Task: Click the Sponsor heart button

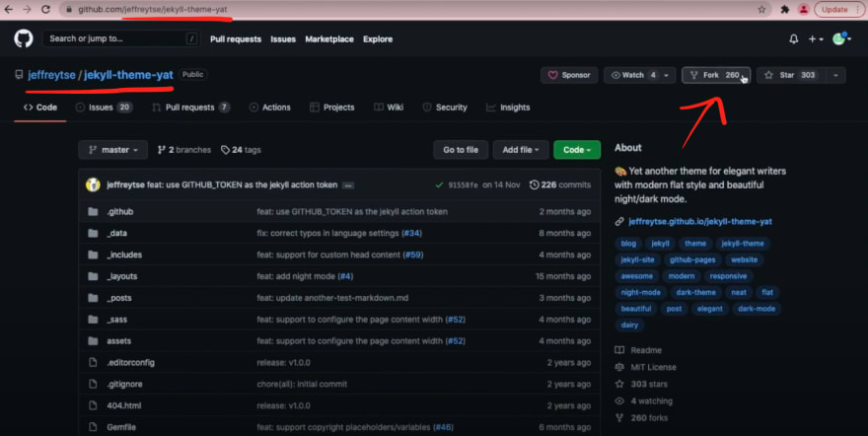Action: (x=569, y=75)
